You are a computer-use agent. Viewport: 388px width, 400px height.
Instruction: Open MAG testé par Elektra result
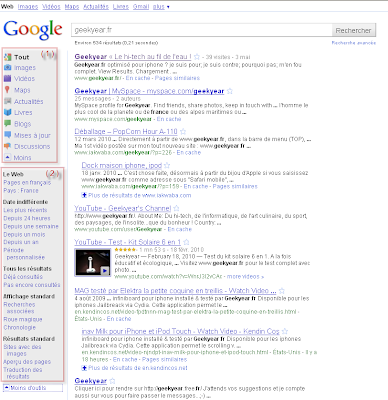coord(175,291)
